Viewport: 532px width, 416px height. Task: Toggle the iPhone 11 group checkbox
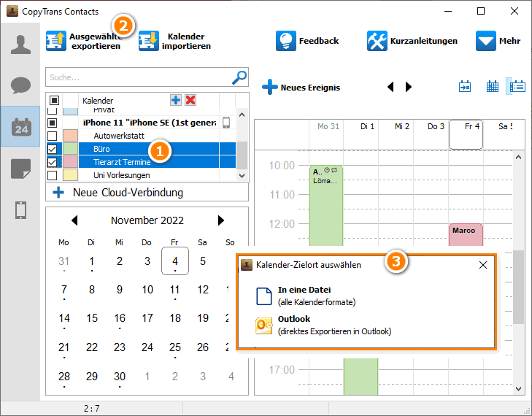(53, 123)
